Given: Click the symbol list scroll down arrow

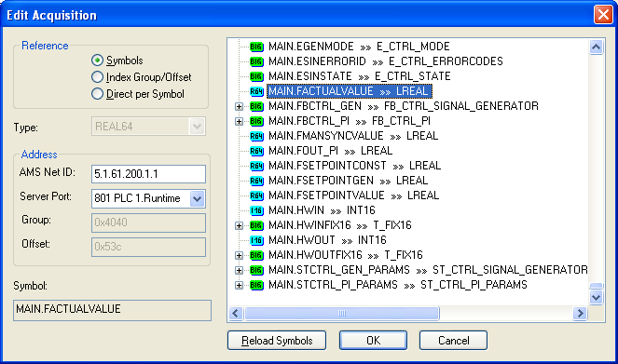Looking at the screenshot, I should 596,298.
